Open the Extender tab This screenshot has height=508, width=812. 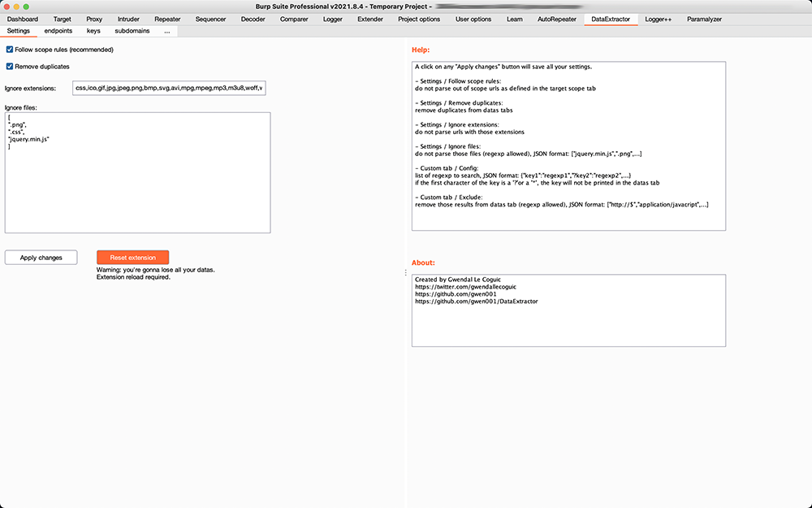370,20
